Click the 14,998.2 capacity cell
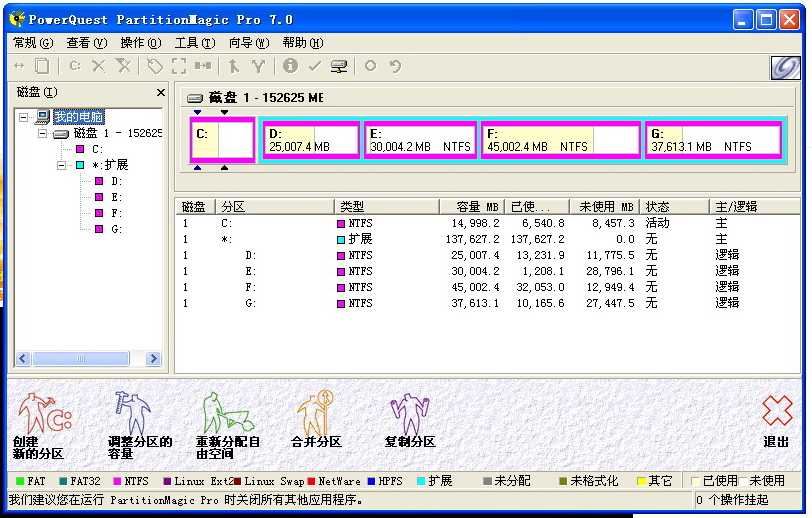 coord(475,223)
